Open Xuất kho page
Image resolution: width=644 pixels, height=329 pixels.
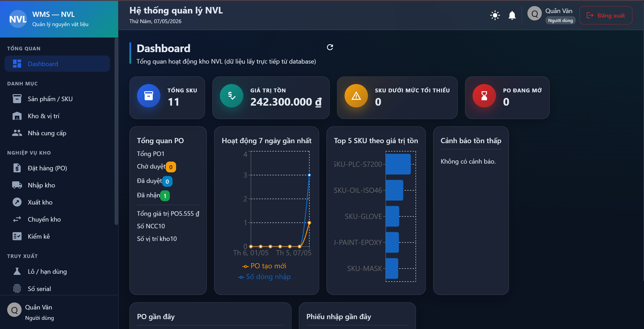tap(57, 202)
